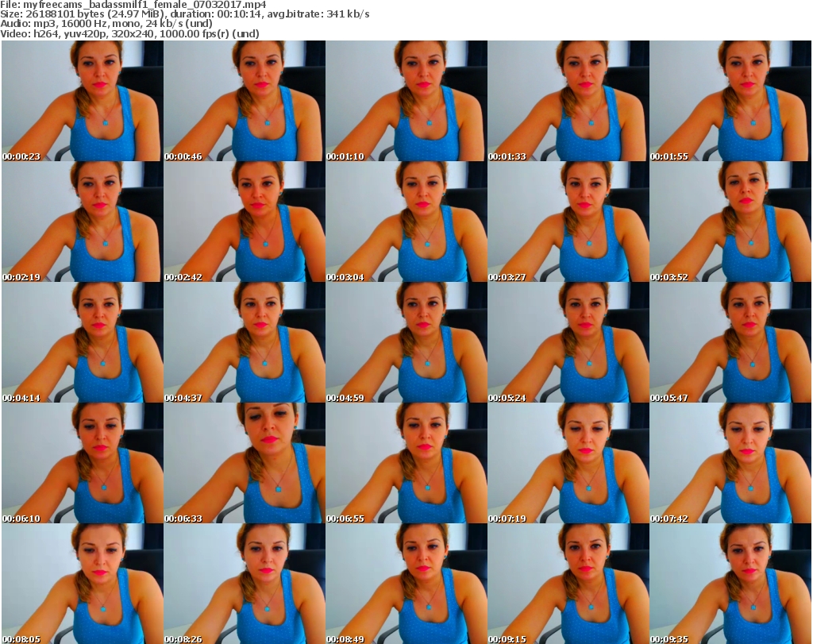Click the 'Video: h264, yuv420p' line
This screenshot has height=644, width=813.
coord(129,33)
